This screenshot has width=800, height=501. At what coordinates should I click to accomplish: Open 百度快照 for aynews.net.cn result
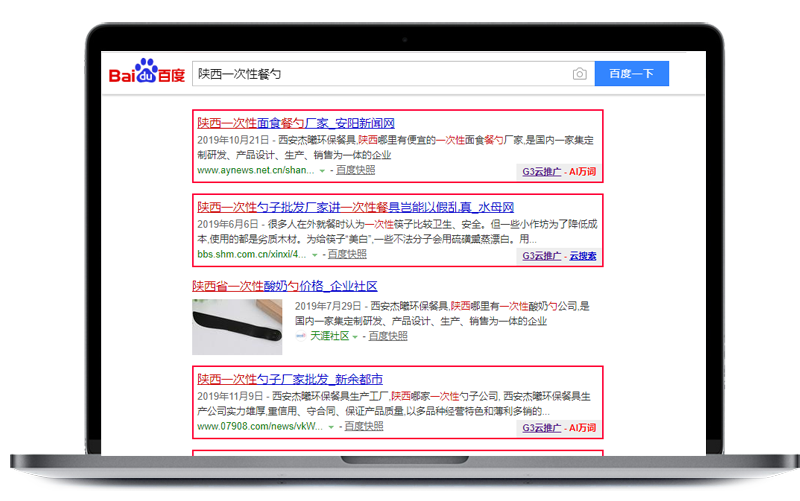pyautogui.click(x=356, y=170)
